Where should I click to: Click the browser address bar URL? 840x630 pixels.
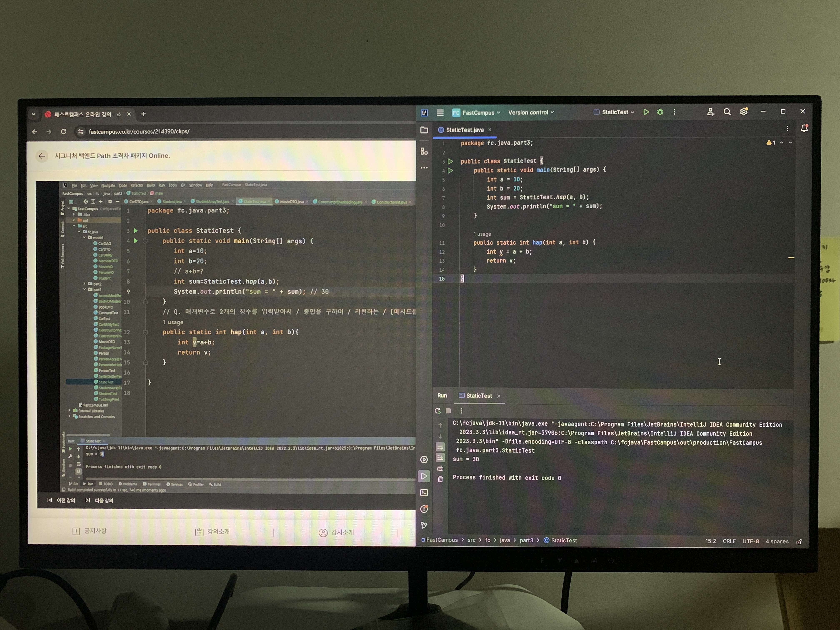pyautogui.click(x=139, y=131)
